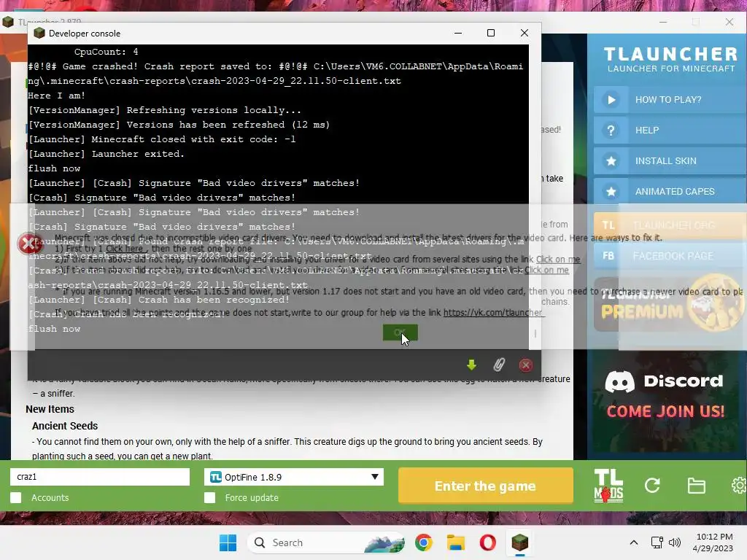The height and width of the screenshot is (560, 747).
Task: Click the 'Click on me' link in step 2
Action: click(558, 259)
